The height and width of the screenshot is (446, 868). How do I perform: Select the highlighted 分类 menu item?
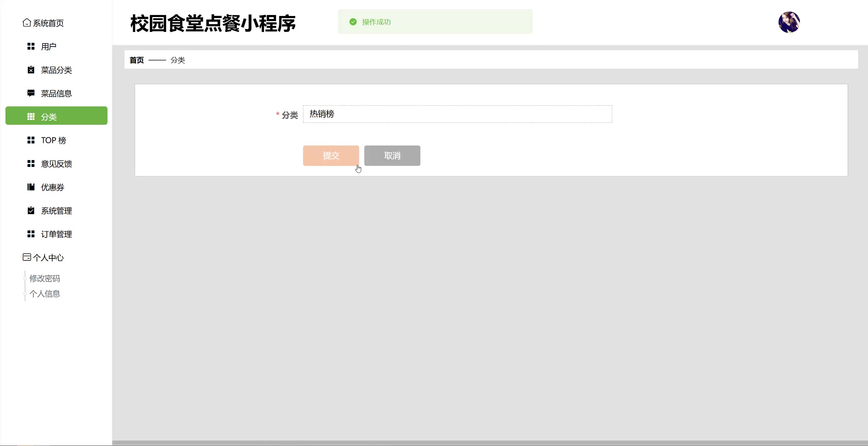point(56,116)
